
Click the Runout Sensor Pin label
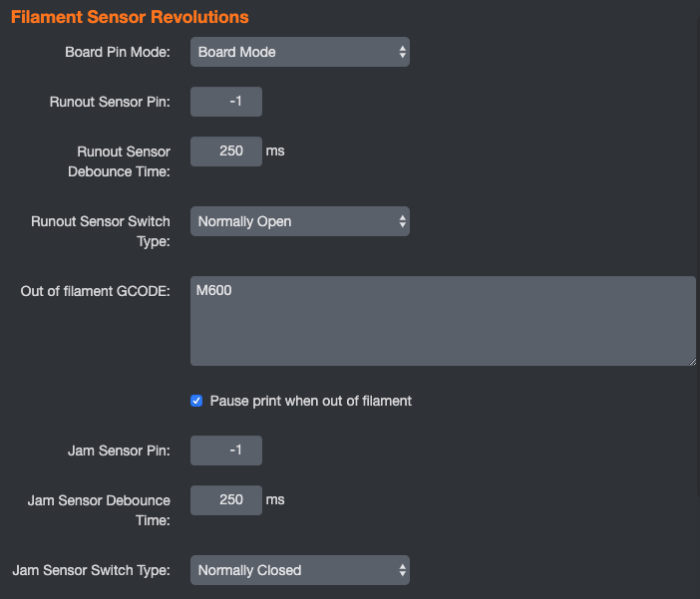[110, 102]
